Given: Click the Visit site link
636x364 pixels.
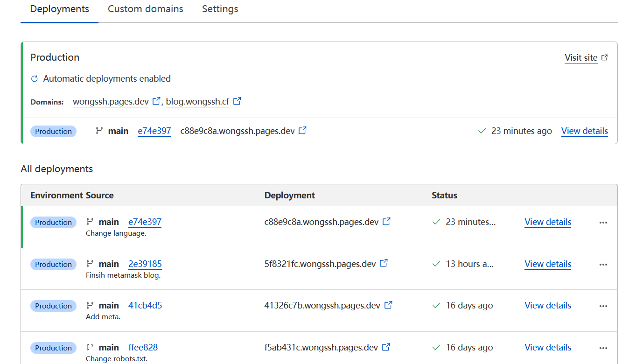Looking at the screenshot, I should tap(580, 57).
